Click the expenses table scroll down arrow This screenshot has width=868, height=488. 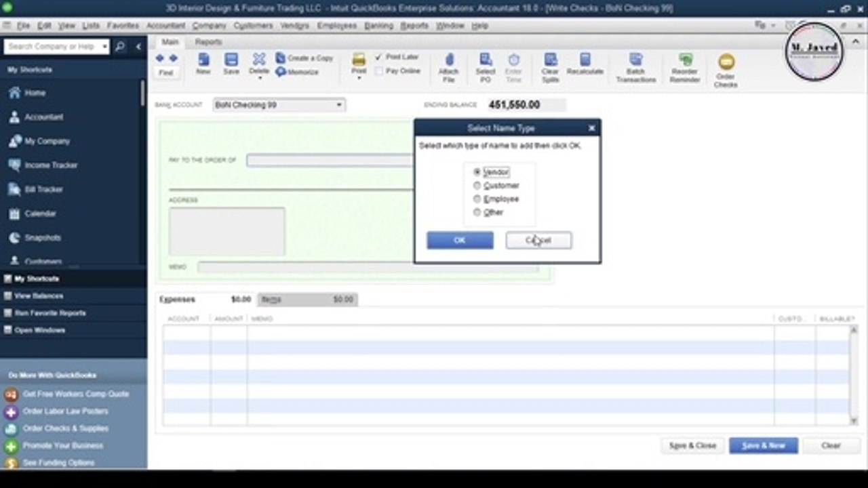click(x=854, y=421)
